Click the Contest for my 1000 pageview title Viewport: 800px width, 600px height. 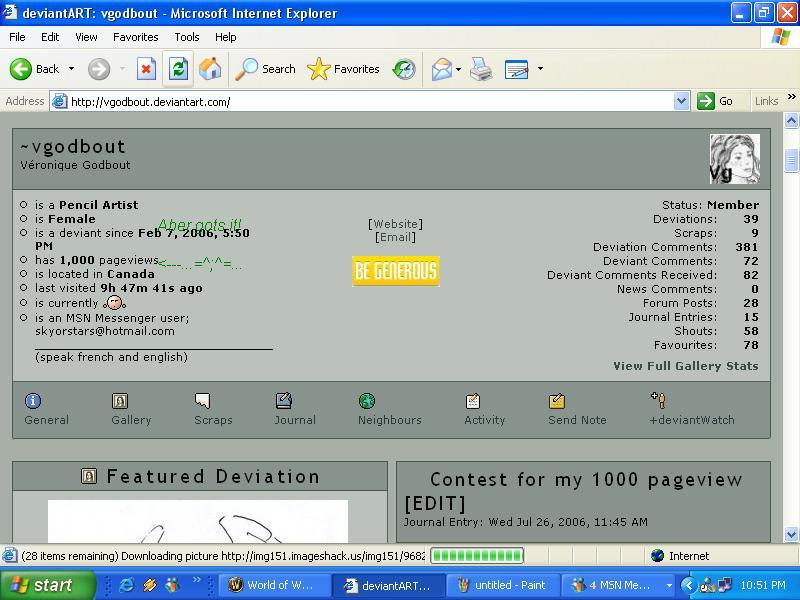[x=572, y=491]
